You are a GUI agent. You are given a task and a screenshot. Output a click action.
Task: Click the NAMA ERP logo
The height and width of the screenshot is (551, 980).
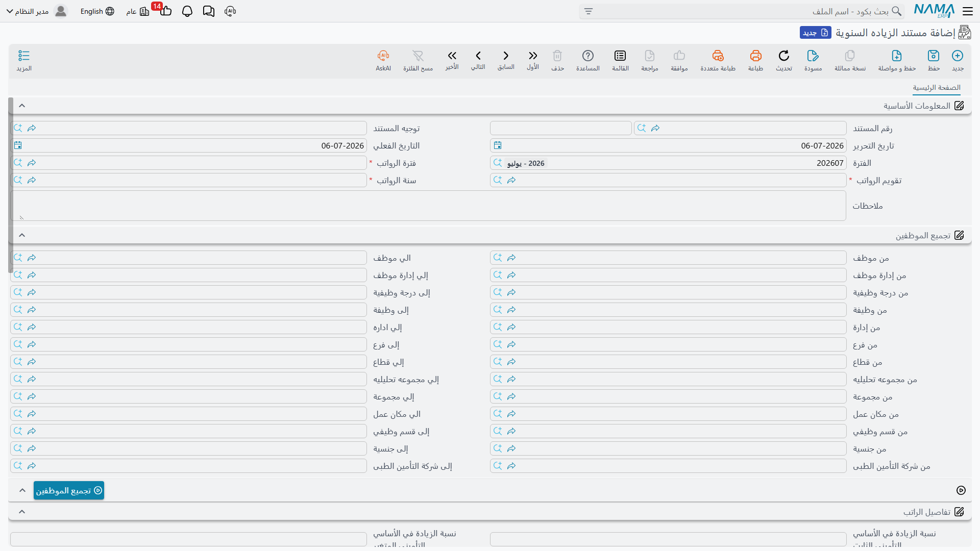[934, 11]
